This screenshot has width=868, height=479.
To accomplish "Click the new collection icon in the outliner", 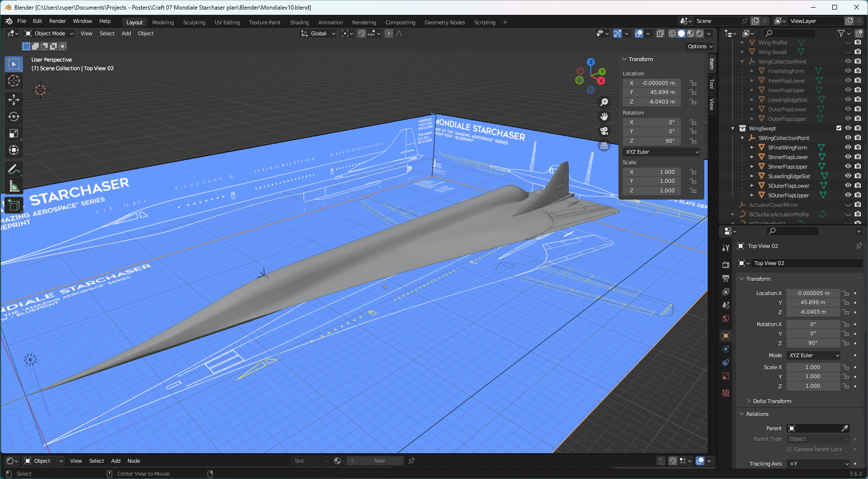I will click(858, 33).
